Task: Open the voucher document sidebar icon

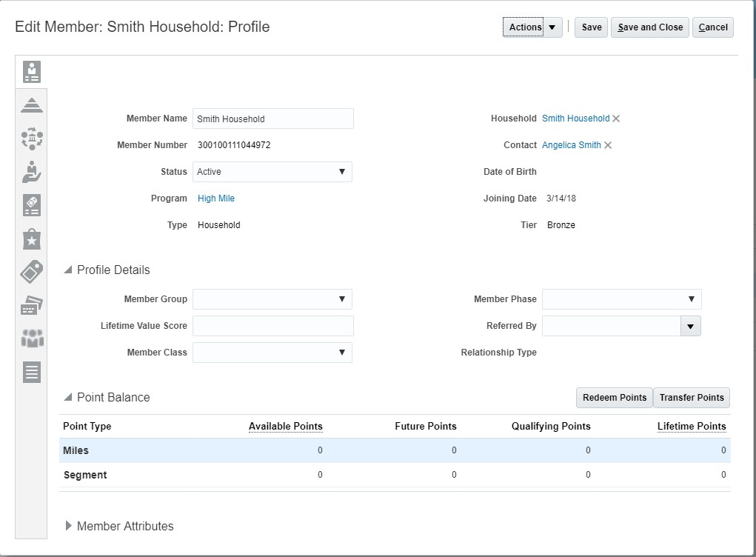Action: [32, 205]
